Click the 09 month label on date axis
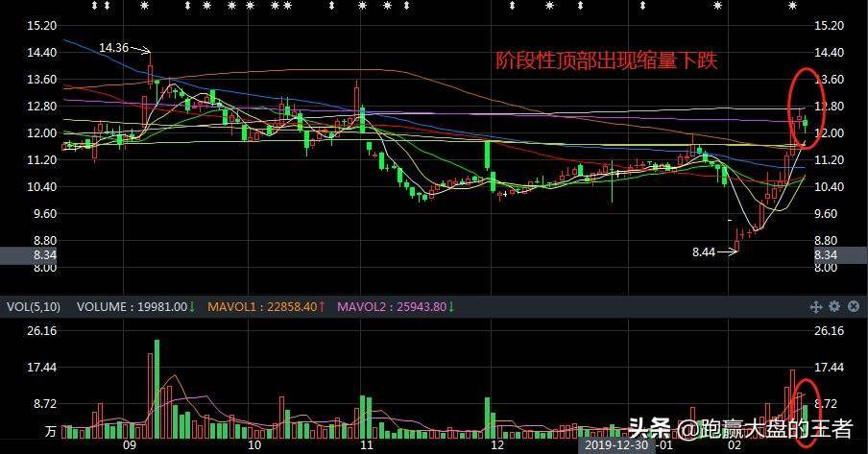This screenshot has width=868, height=454. pos(130,445)
